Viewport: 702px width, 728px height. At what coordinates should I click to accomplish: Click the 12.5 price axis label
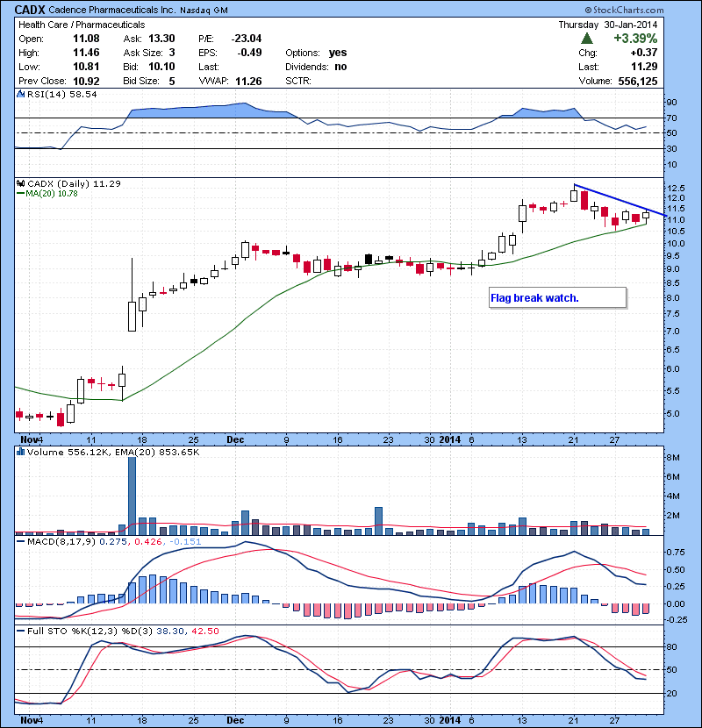[676, 188]
